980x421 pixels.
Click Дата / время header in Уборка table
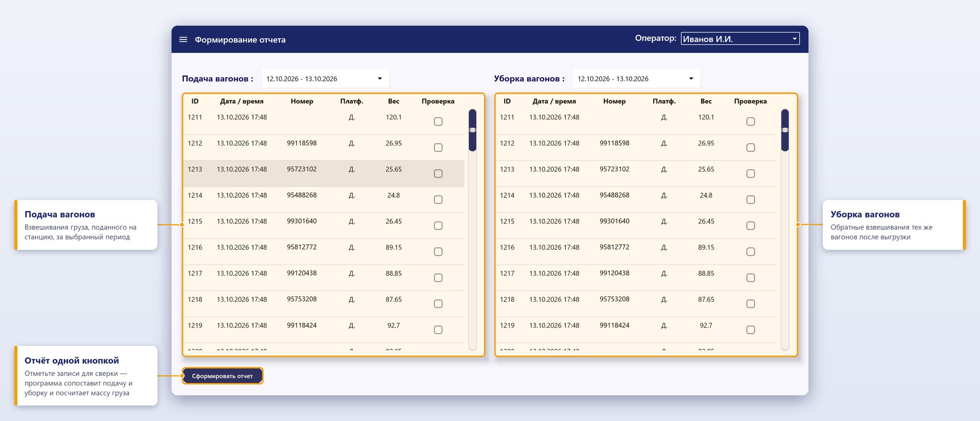554,101
